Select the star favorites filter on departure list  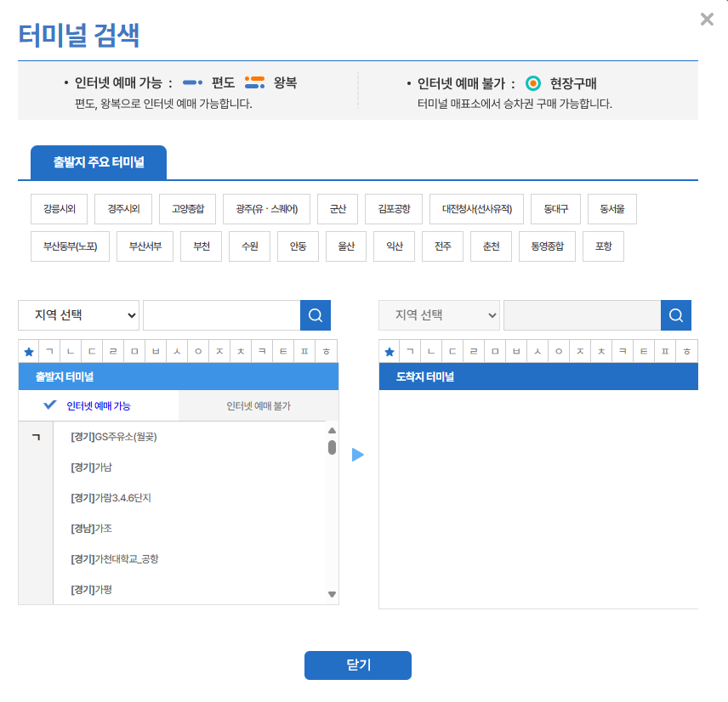tap(28, 350)
